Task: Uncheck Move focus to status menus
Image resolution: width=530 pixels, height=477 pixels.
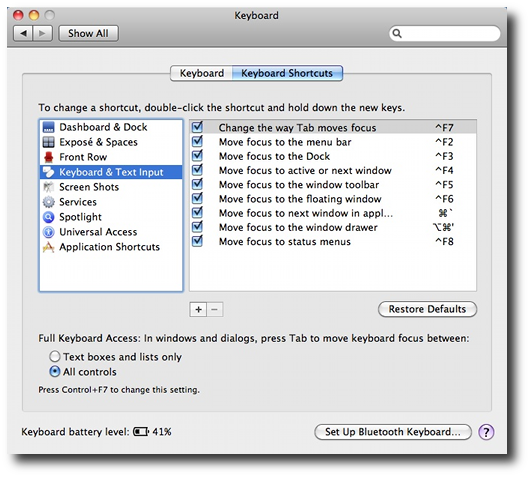Action: (x=197, y=241)
